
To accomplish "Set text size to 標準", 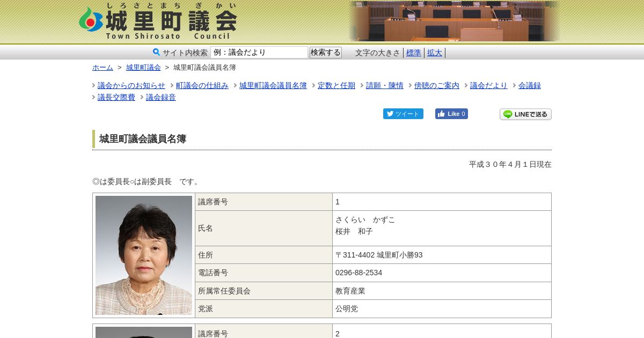I will pos(414,53).
